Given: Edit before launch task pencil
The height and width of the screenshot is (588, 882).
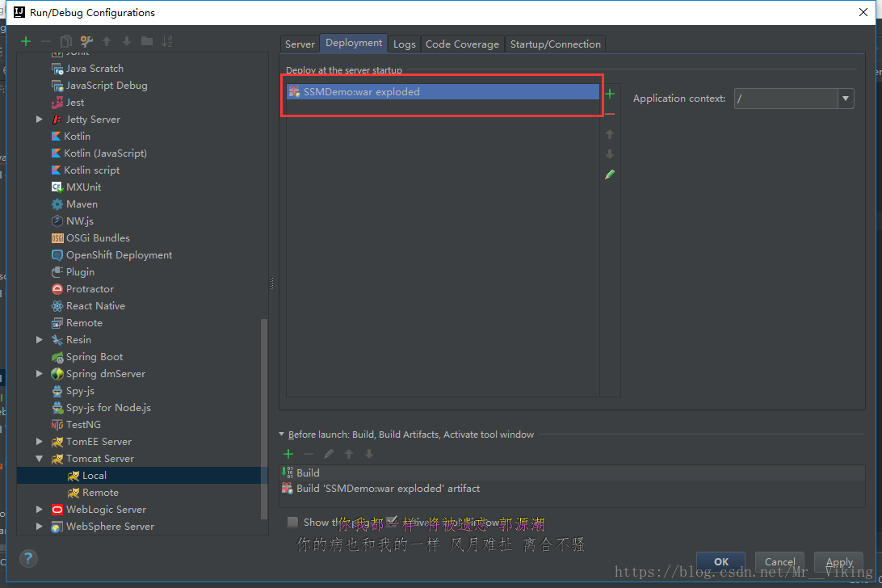Looking at the screenshot, I should point(329,454).
